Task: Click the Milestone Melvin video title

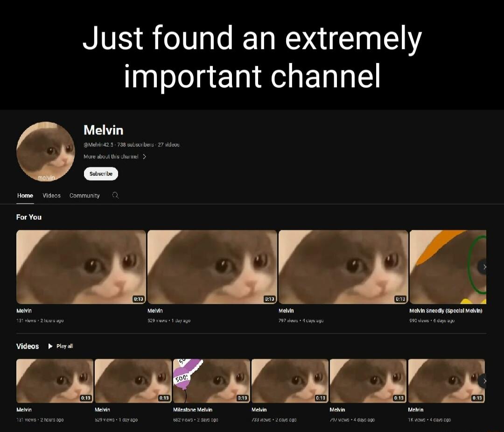Action: coord(193,410)
